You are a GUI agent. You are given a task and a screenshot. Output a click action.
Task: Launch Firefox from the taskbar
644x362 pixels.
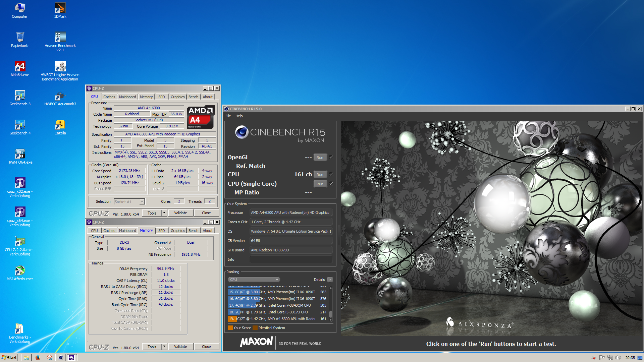[38, 358]
